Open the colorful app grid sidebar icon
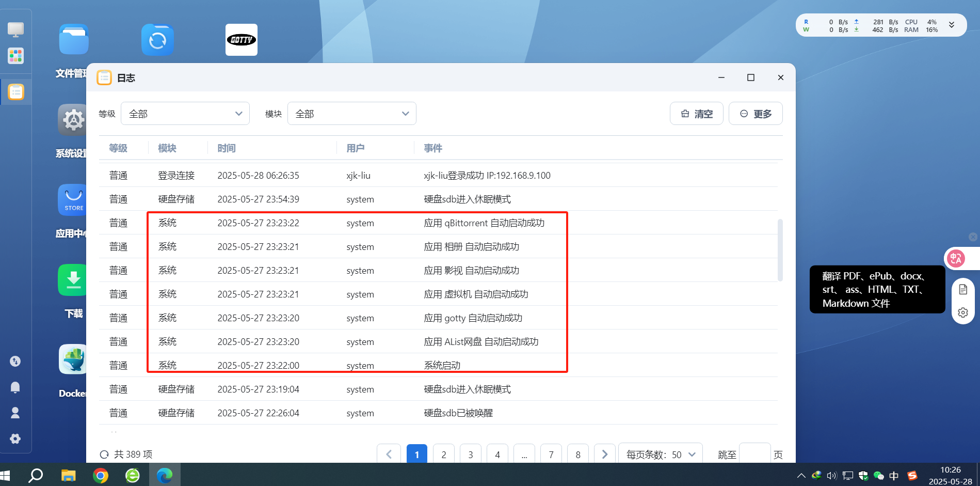The height and width of the screenshot is (486, 980). tap(15, 56)
